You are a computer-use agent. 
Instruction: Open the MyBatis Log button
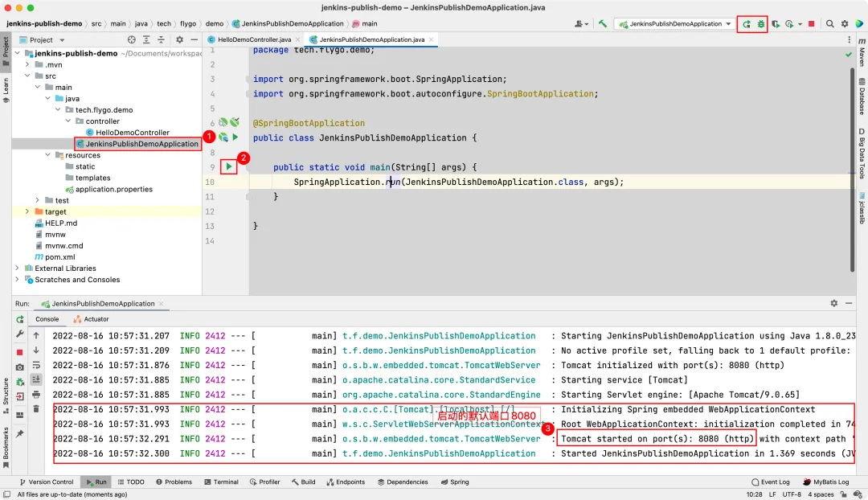tap(825, 482)
